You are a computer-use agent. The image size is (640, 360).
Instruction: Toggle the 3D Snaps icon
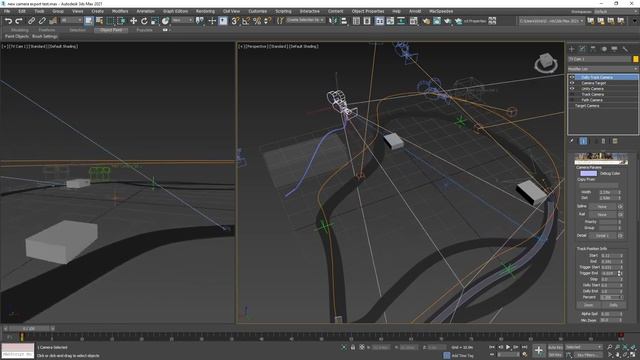pos(235,20)
